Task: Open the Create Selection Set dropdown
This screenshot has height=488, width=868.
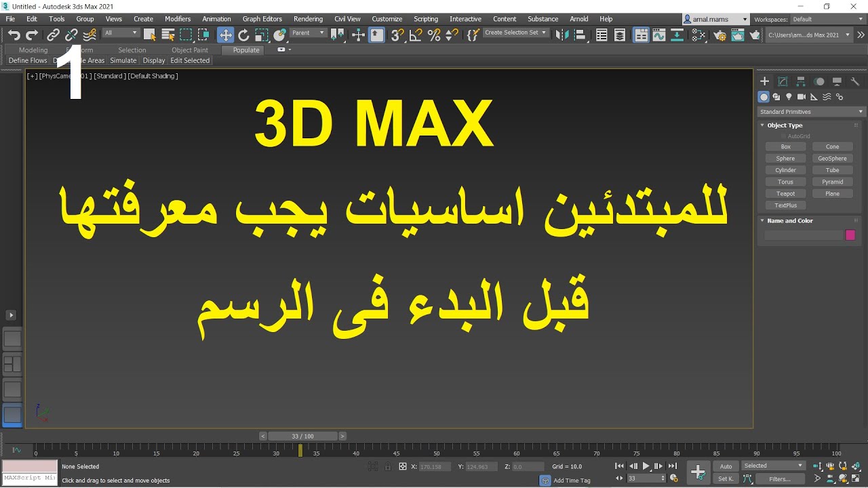Action: (515, 33)
